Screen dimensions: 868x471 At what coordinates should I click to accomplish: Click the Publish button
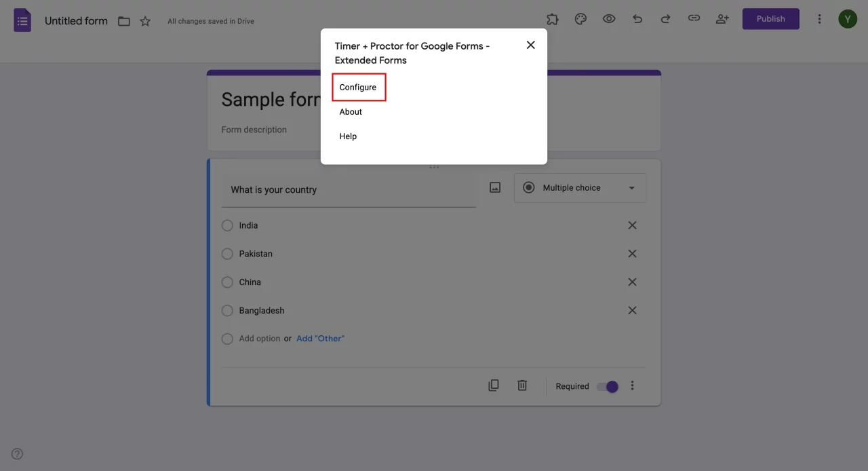770,18
